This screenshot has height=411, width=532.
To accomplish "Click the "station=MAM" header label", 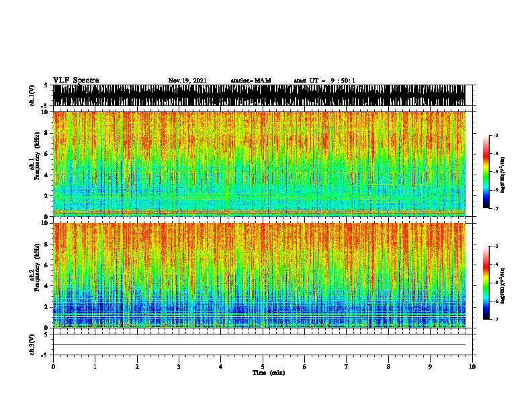I will click(251, 81).
